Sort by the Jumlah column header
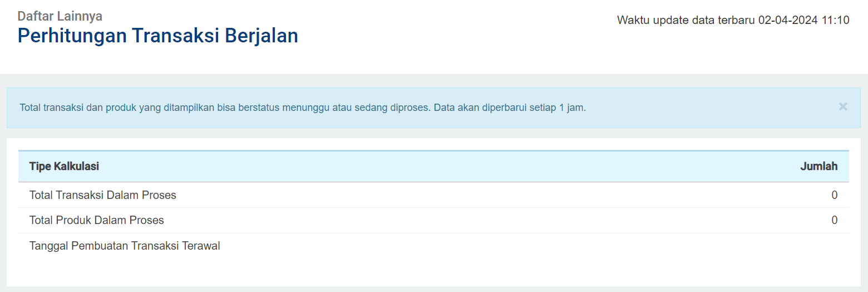Viewport: 868px width, 292px height. coord(819,166)
